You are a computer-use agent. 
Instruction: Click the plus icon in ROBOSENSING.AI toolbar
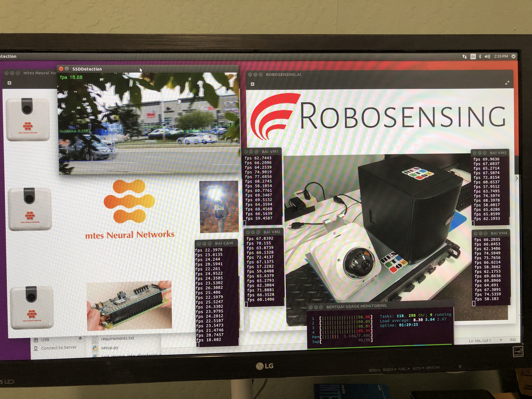[x=252, y=84]
